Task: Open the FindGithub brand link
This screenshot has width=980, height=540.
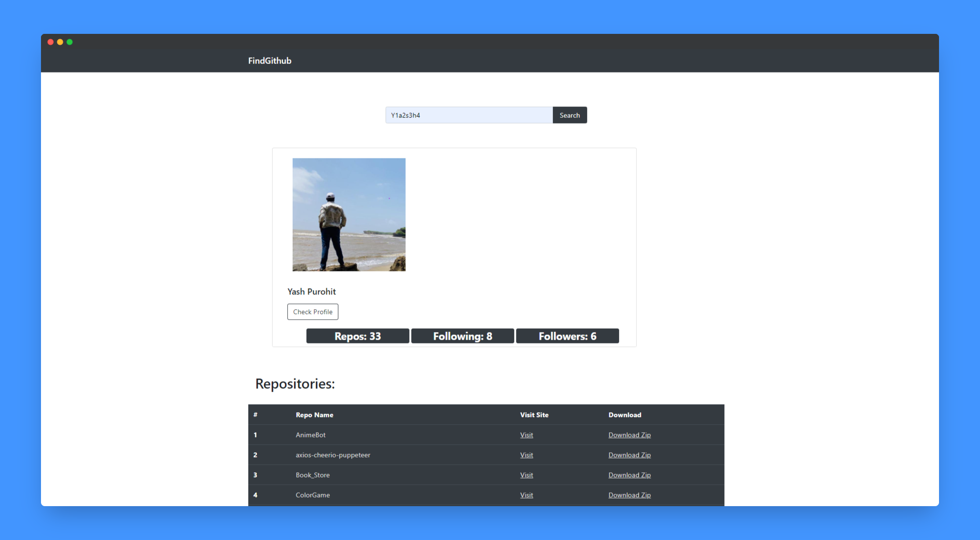Action: (x=269, y=61)
